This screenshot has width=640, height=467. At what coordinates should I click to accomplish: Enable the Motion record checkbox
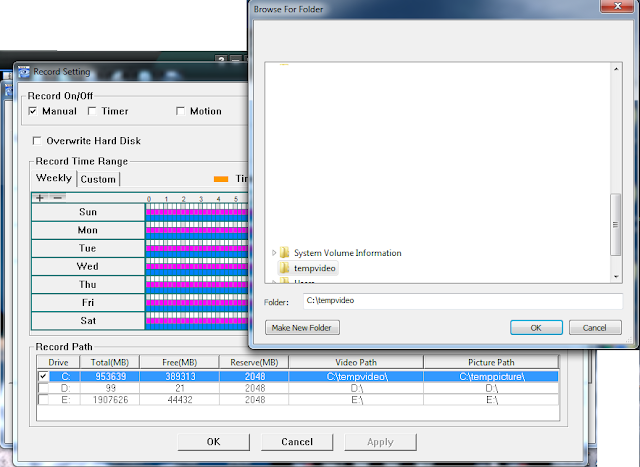pos(180,111)
